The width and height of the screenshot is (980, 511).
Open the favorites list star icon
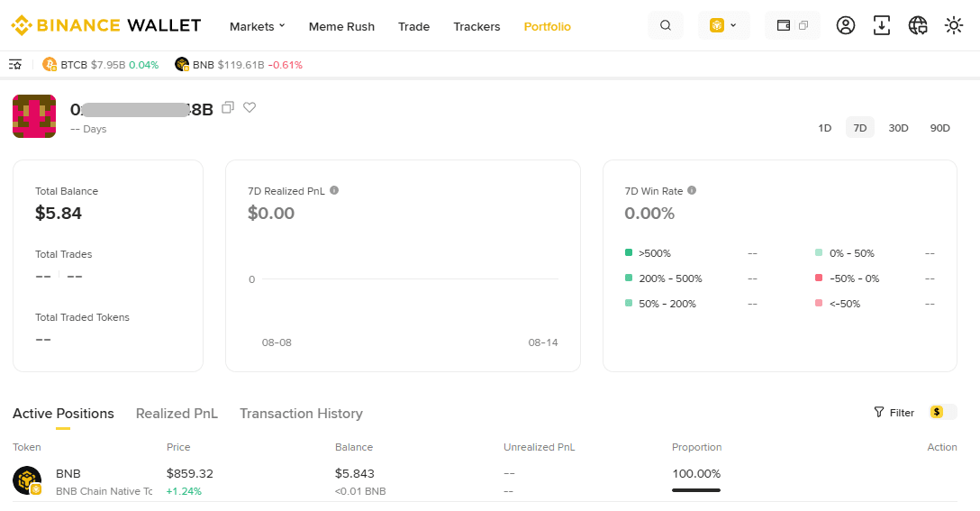(15, 64)
